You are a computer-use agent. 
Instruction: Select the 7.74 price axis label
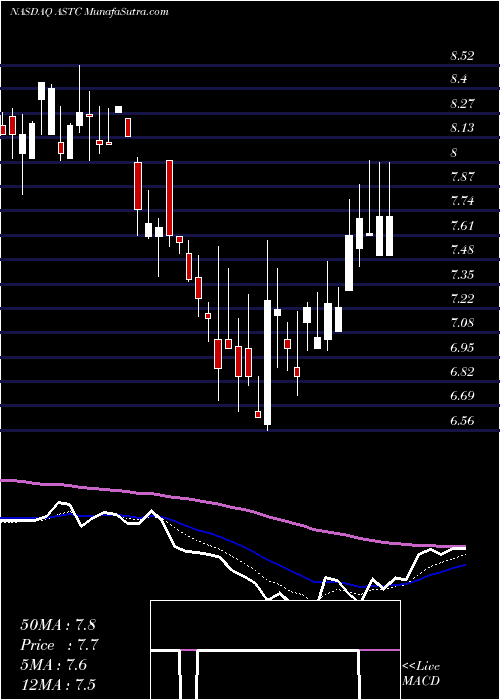(462, 201)
